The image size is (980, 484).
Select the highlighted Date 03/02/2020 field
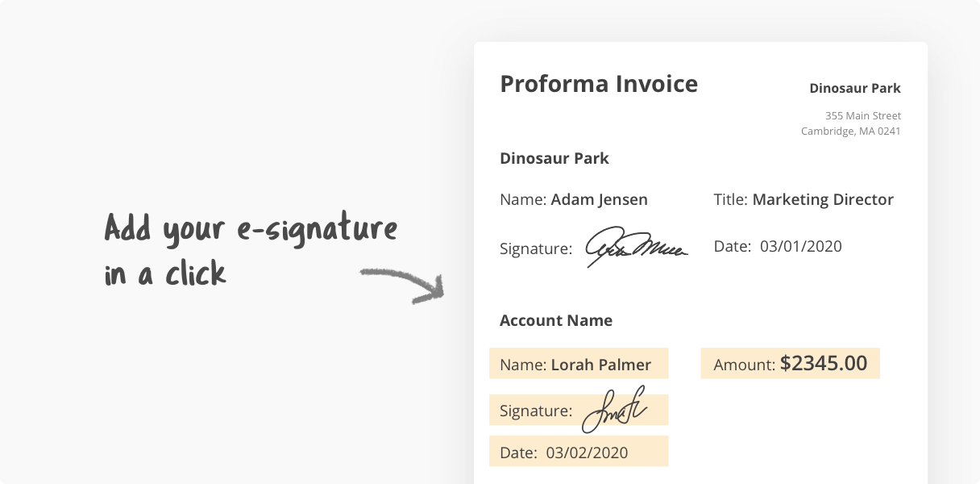[x=579, y=452]
